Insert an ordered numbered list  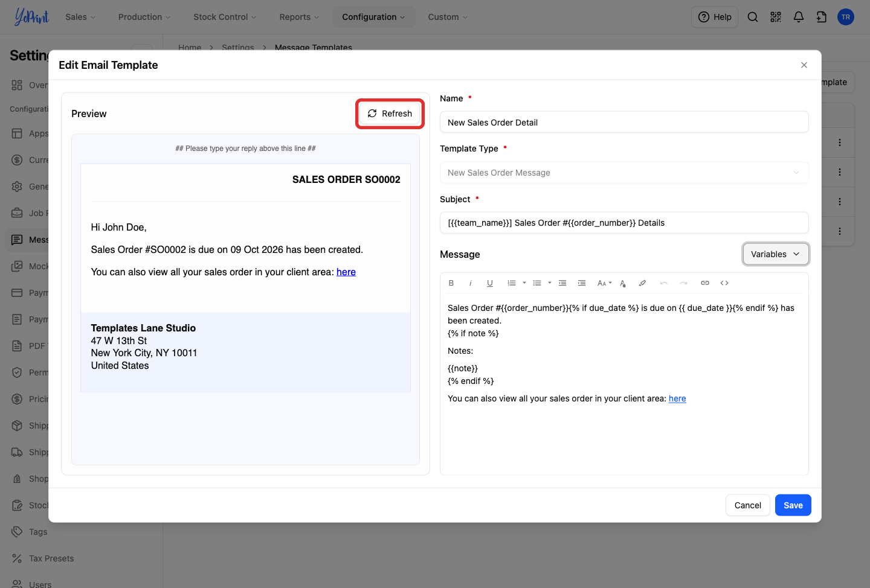(512, 283)
